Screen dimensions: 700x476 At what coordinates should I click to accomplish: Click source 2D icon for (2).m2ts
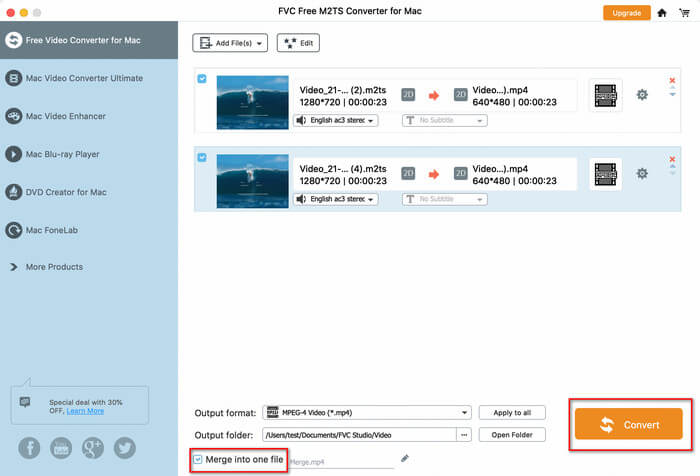click(408, 95)
